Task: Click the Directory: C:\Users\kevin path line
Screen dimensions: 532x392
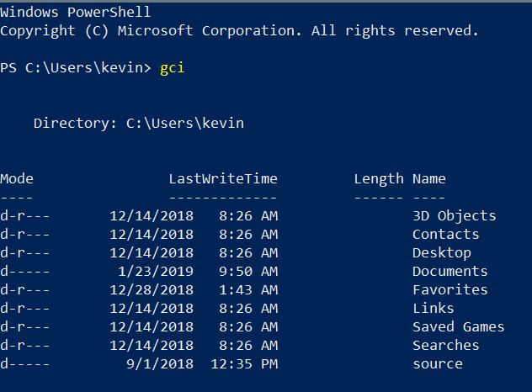Action: (138, 124)
